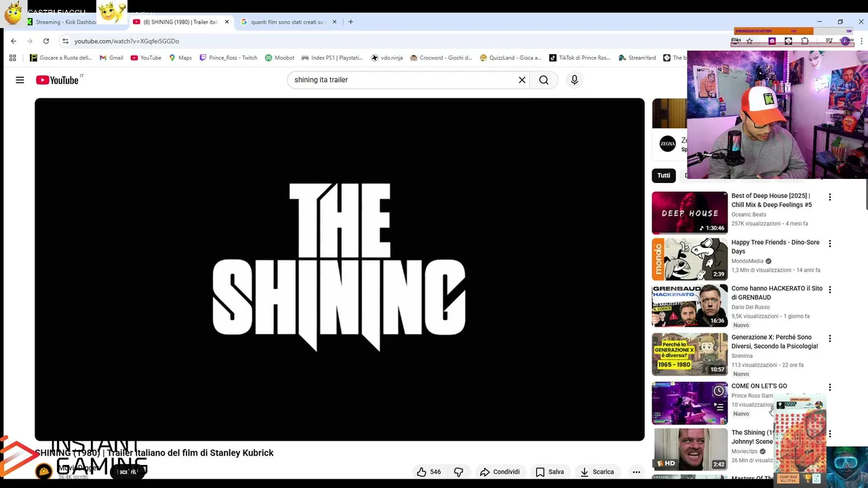Image resolution: width=868 pixels, height=488 pixels.
Task: Open the Deep House thumbnail video
Action: tap(690, 213)
